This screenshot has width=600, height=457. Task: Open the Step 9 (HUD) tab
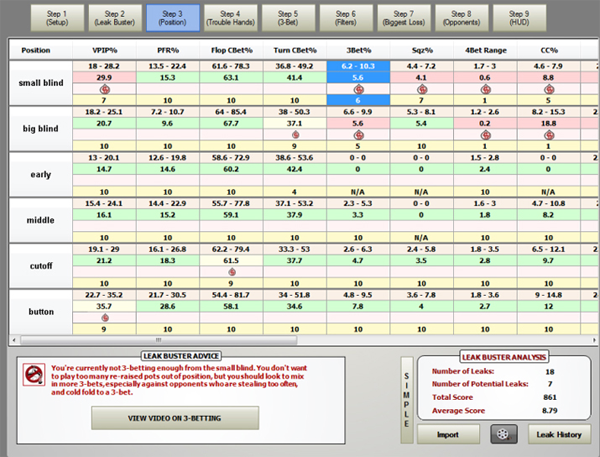(x=519, y=18)
